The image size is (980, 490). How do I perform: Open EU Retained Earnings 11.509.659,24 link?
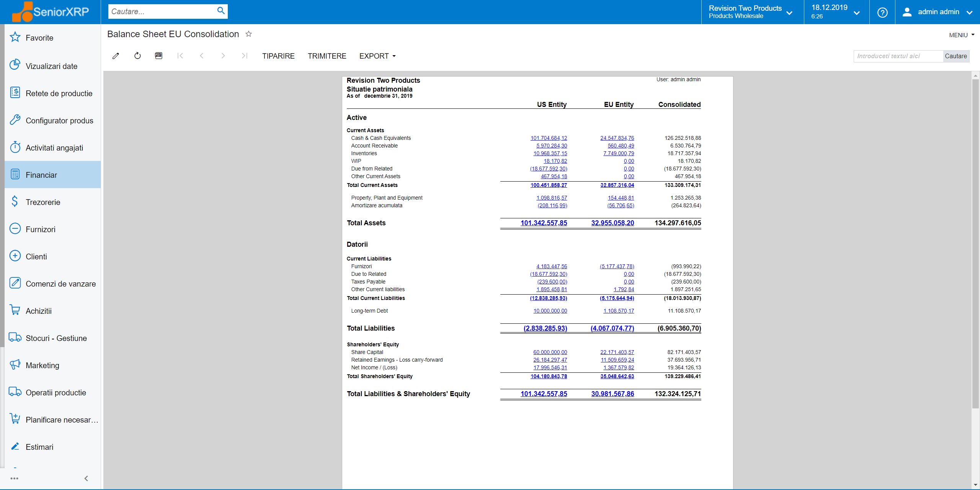617,360
